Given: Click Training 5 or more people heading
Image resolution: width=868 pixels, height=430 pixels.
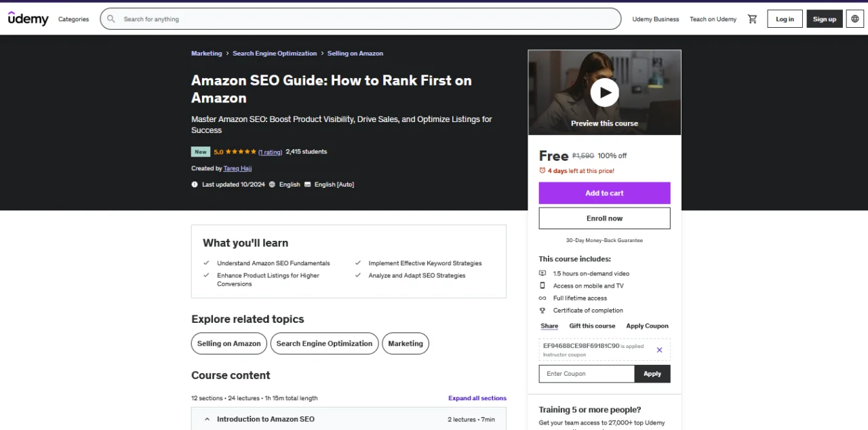Looking at the screenshot, I should (x=590, y=410).
